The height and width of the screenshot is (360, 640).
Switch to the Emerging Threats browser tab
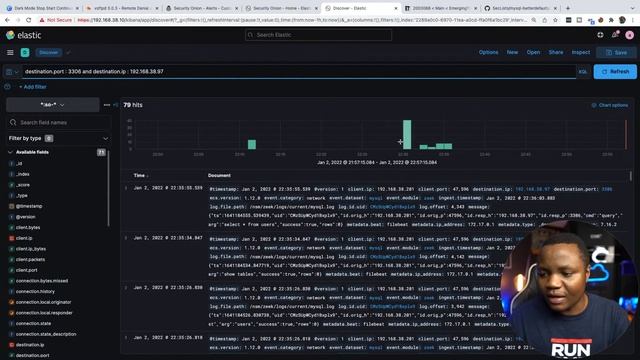tap(441, 8)
